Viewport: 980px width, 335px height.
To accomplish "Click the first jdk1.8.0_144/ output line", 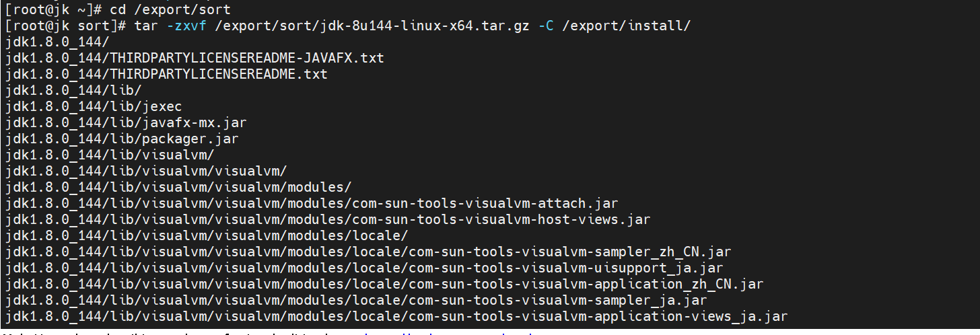I will [57, 42].
